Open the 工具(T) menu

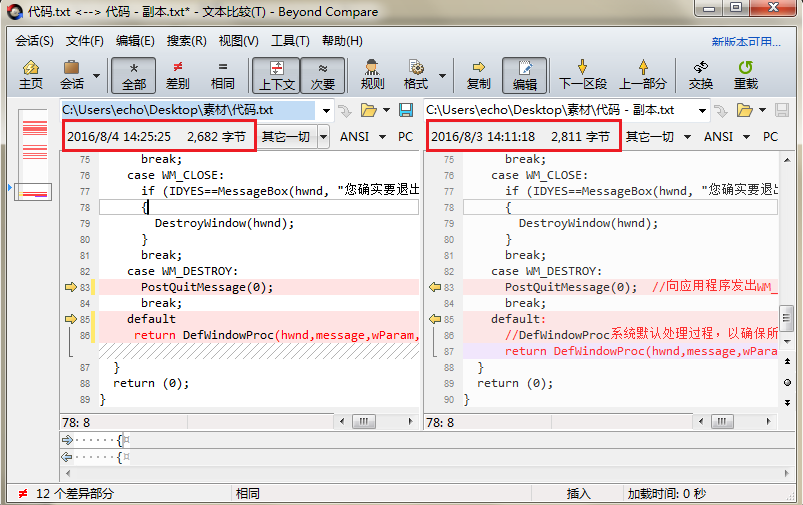pyautogui.click(x=290, y=41)
